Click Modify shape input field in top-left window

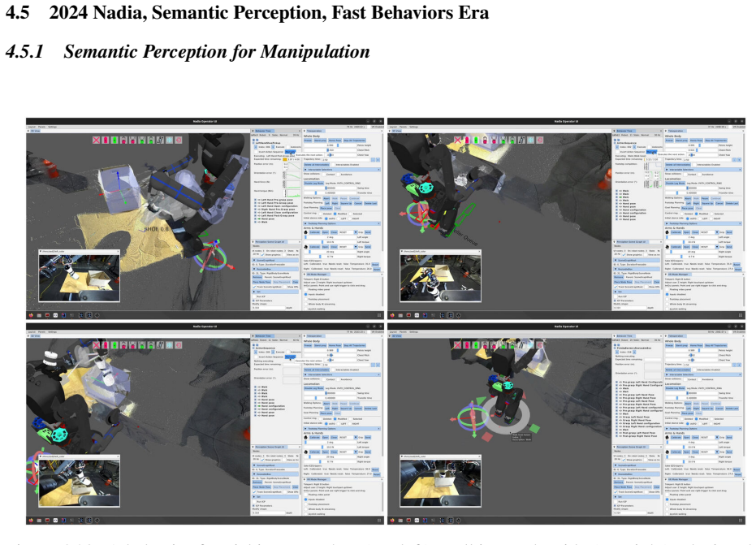click(x=269, y=308)
